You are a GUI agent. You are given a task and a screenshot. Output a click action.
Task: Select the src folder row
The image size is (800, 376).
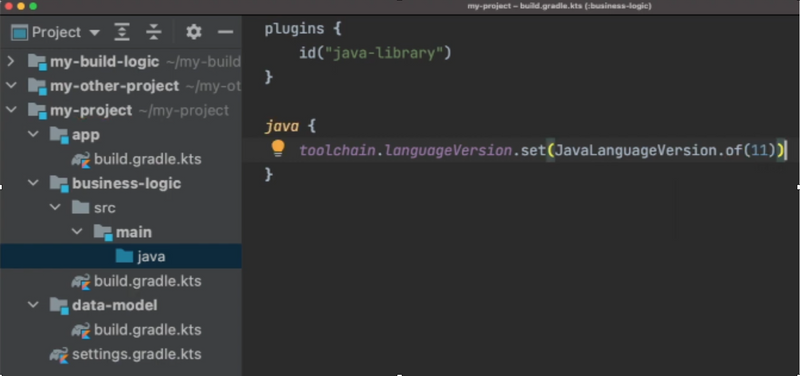pyautogui.click(x=121, y=208)
